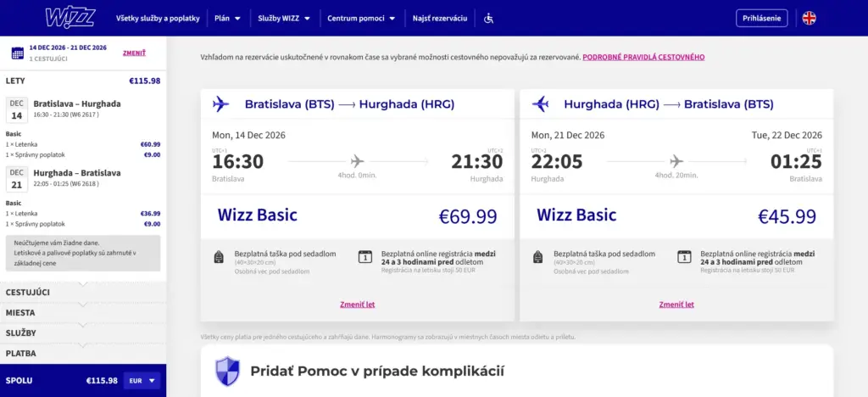Viewport: 868px width, 397px height.
Task: Click the DEC 21 date badge in sidebar
Action: pos(17,179)
